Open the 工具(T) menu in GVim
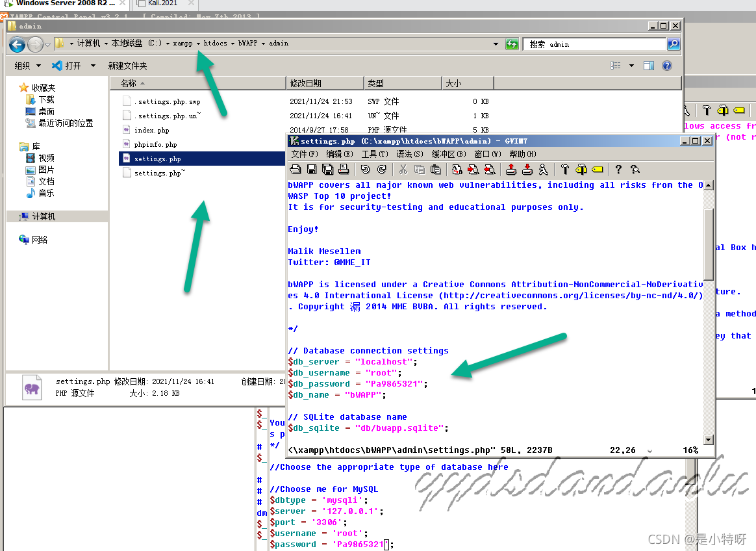This screenshot has height=551, width=756. pos(375,154)
